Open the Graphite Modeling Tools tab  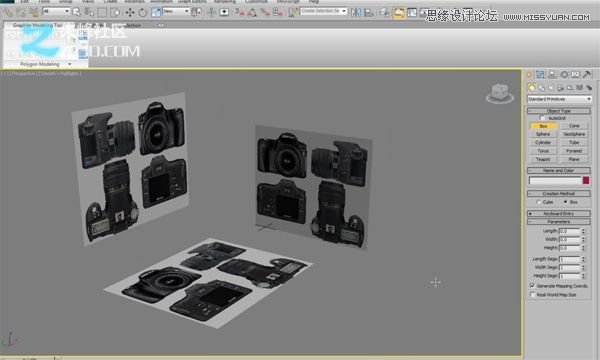[38, 25]
